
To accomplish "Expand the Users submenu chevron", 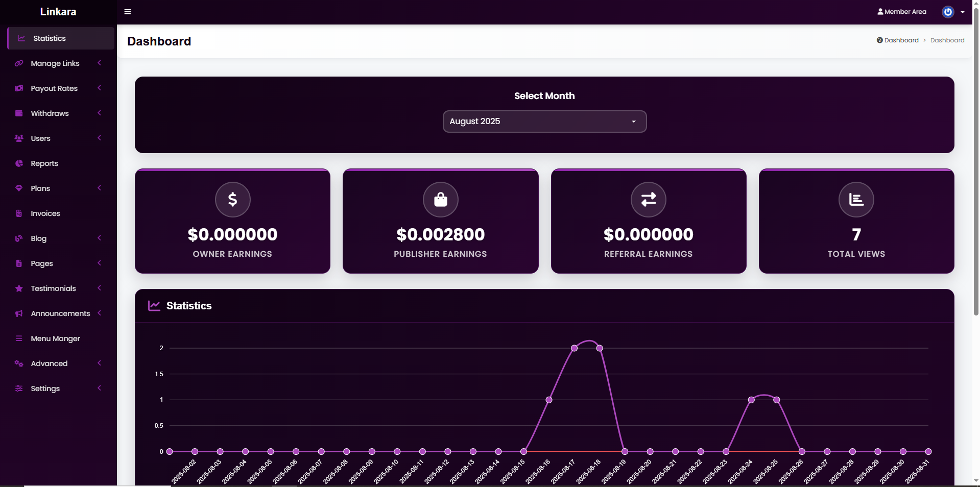I will point(100,138).
